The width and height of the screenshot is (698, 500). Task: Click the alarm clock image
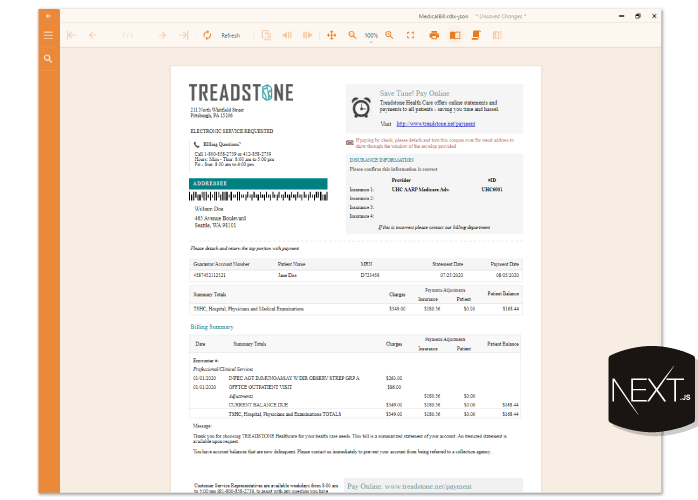point(361,107)
